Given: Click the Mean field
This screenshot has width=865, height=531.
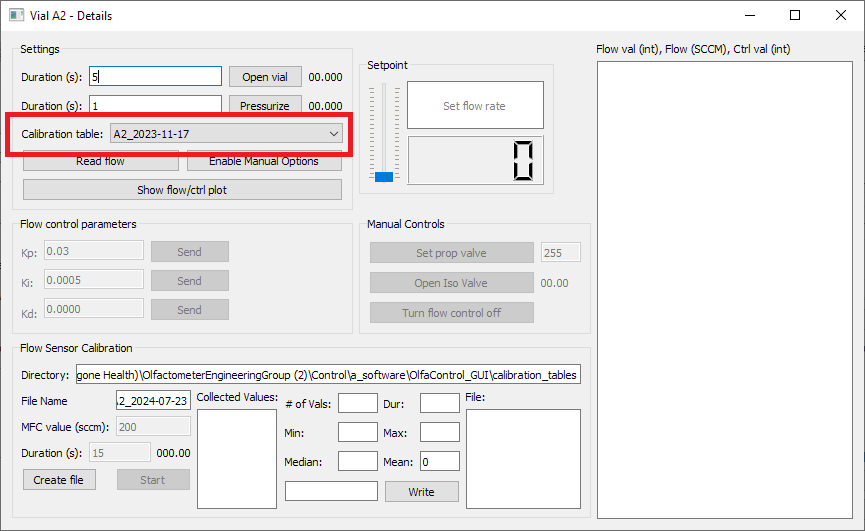Looking at the screenshot, I should 440,461.
